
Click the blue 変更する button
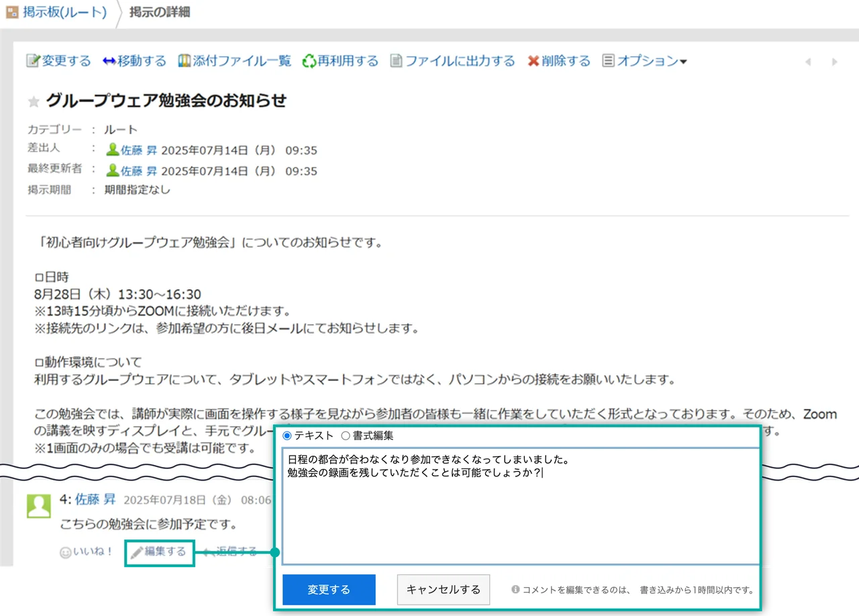tap(329, 590)
